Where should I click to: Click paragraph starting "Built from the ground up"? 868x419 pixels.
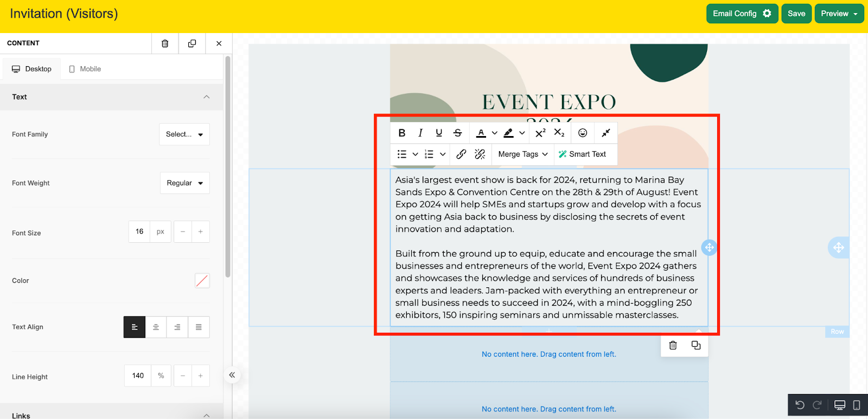(547, 284)
